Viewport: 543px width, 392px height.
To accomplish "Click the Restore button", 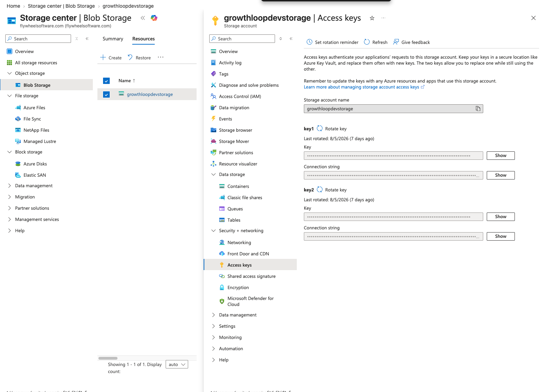I will tap(139, 58).
